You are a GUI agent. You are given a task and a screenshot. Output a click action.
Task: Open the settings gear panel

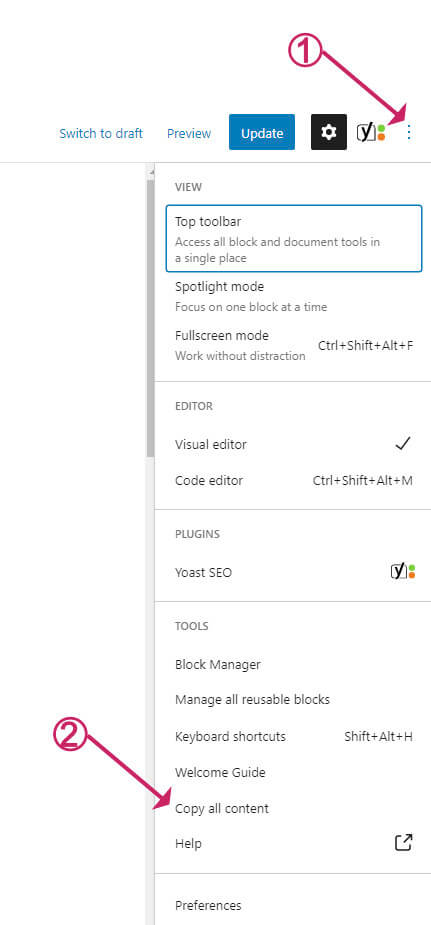tap(328, 132)
